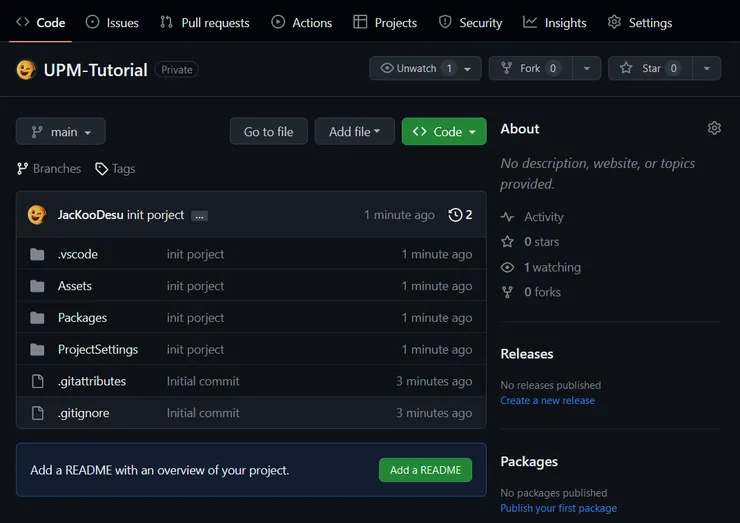Screen dimensions: 740x523
Task: Open the .vscode folder icon
Action: pyautogui.click(x=38, y=254)
